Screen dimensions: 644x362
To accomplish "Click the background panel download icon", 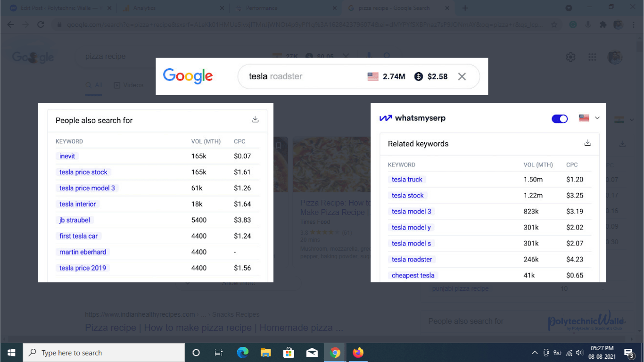I will click(622, 144).
